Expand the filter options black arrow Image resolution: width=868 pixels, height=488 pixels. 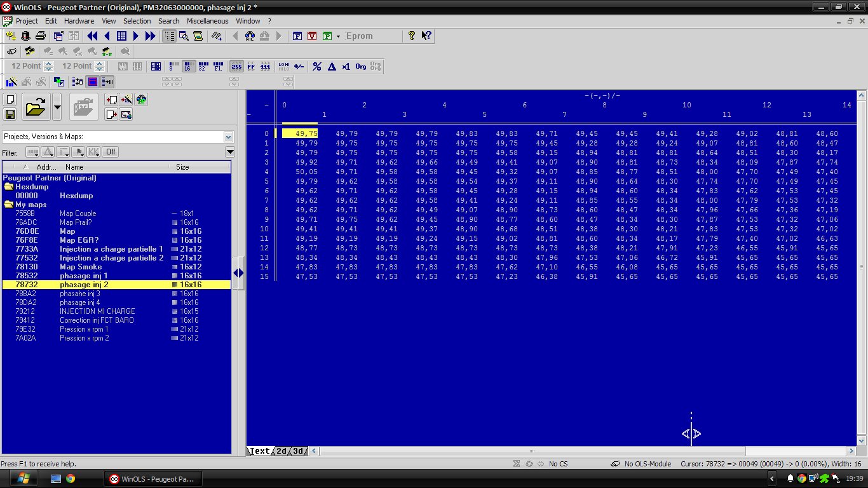[x=230, y=152]
